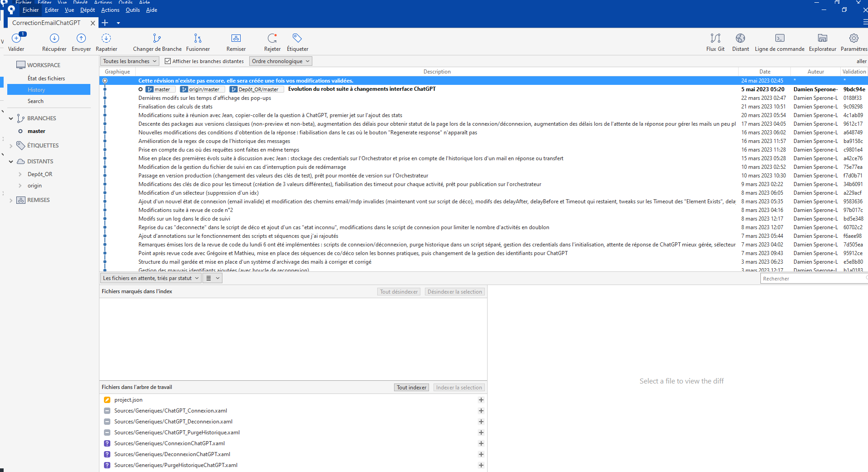Expand the Depôt_OR remote node
Screen dimensions: 868x472
[20, 174]
